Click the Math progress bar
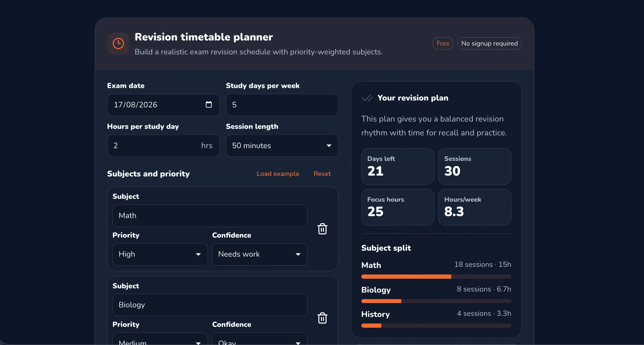The width and height of the screenshot is (644, 345). click(x=436, y=277)
